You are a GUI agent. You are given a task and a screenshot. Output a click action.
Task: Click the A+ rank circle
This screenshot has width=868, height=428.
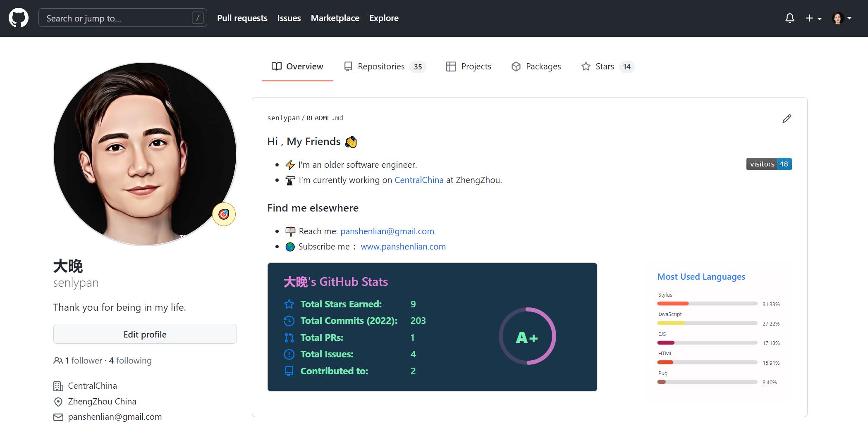(527, 336)
